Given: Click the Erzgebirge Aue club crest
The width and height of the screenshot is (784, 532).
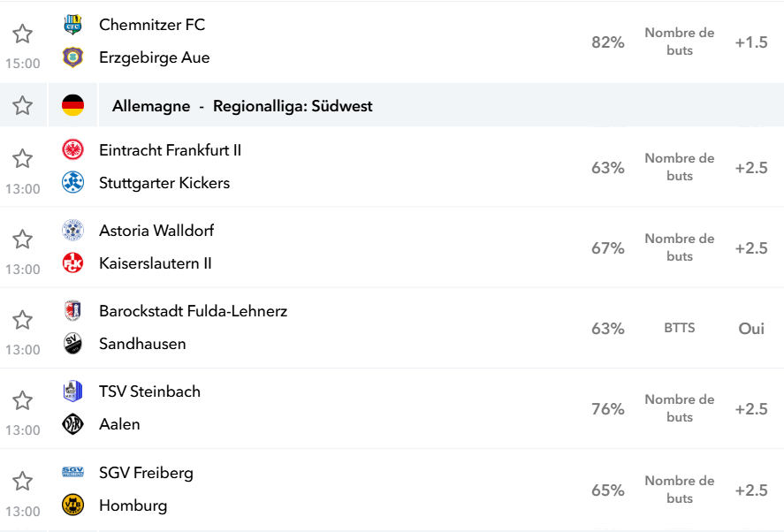Looking at the screenshot, I should pos(72,57).
